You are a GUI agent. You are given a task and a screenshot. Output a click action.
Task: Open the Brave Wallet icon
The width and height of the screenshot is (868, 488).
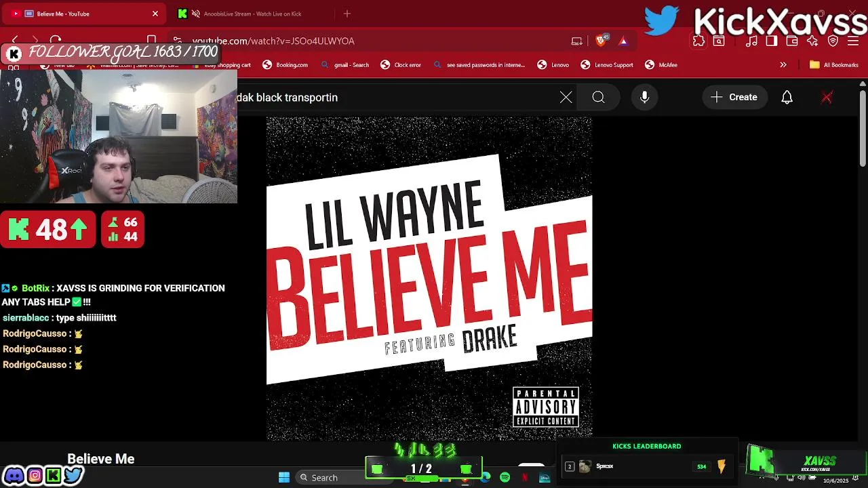point(792,41)
